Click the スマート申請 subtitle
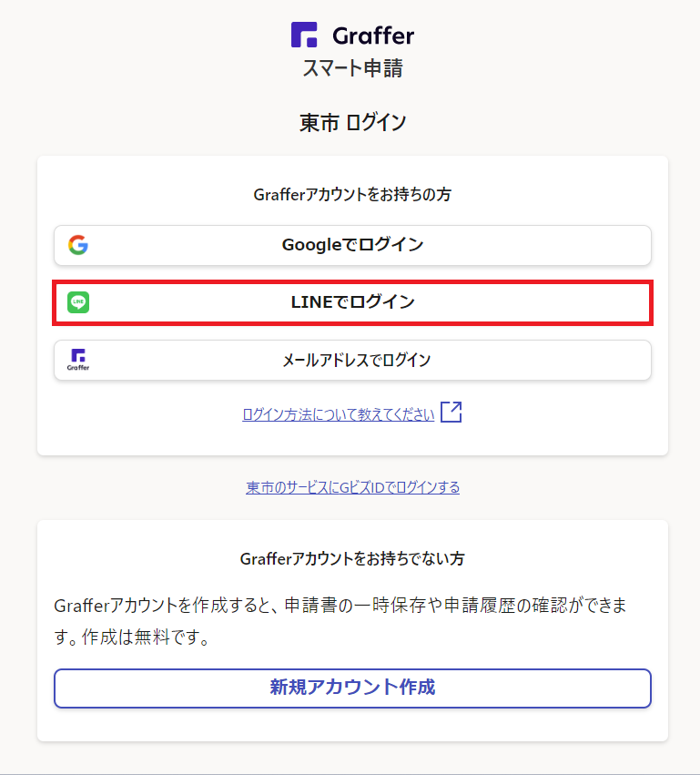Screen dimensions: 700x775 [x=352, y=68]
